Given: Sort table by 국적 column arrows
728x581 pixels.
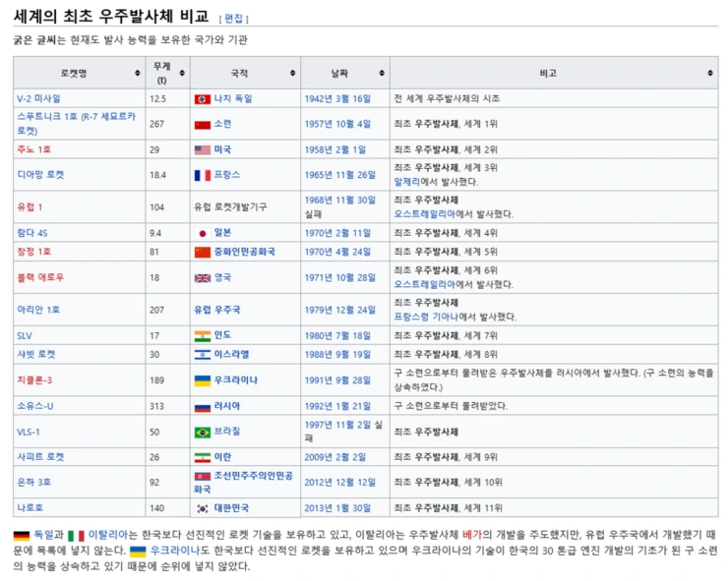Looking at the screenshot, I should tap(292, 73).
